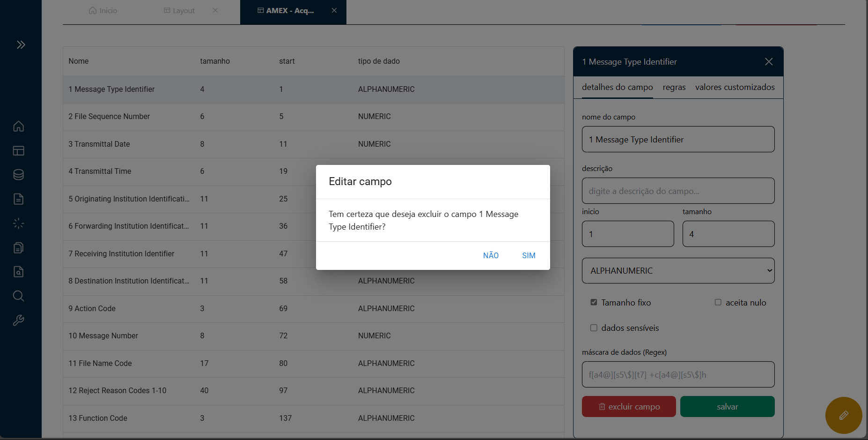Click the loading spinner icon in sidebar
Viewport: 868px width, 440px height.
19,224
